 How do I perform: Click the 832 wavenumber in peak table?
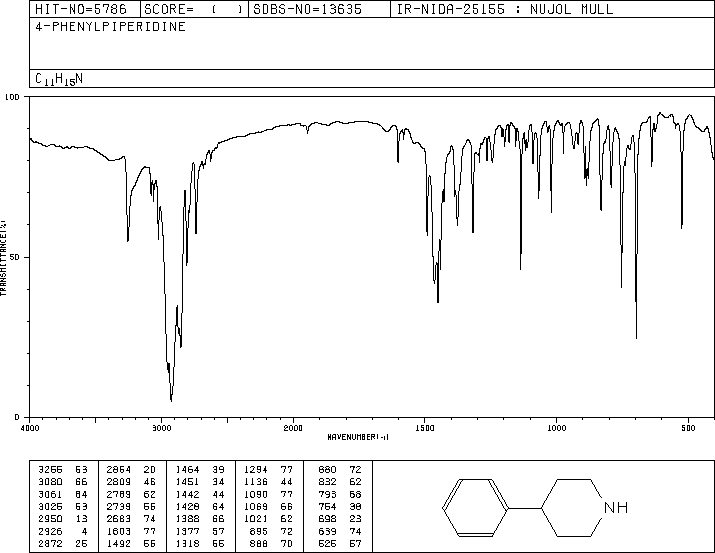click(x=327, y=482)
